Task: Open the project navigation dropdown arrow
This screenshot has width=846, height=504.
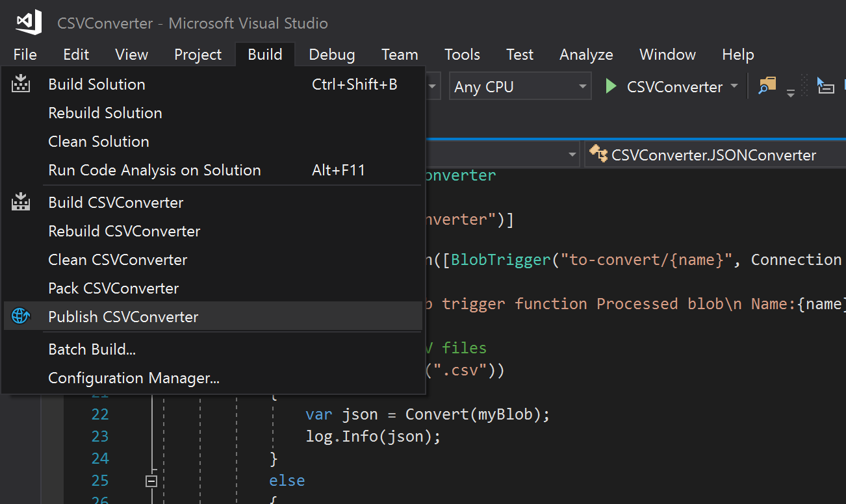Action: tap(572, 155)
